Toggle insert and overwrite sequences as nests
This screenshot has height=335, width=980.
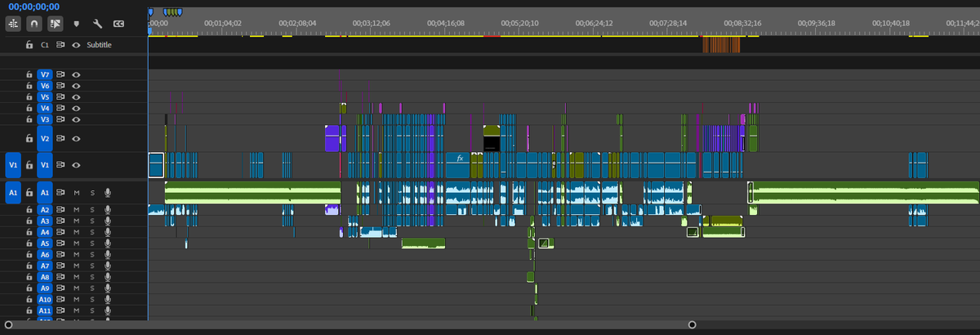12,25
